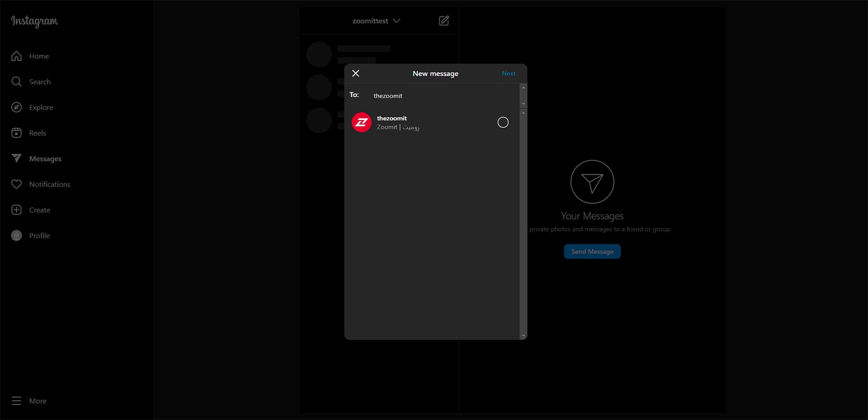The image size is (868, 420).
Task: Open the Profile label in sidebar
Action: tap(39, 235)
